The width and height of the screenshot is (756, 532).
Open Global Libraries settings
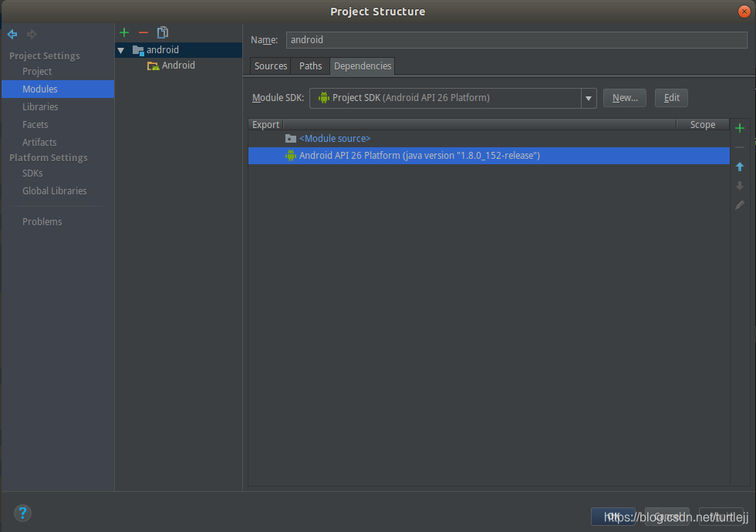(55, 191)
